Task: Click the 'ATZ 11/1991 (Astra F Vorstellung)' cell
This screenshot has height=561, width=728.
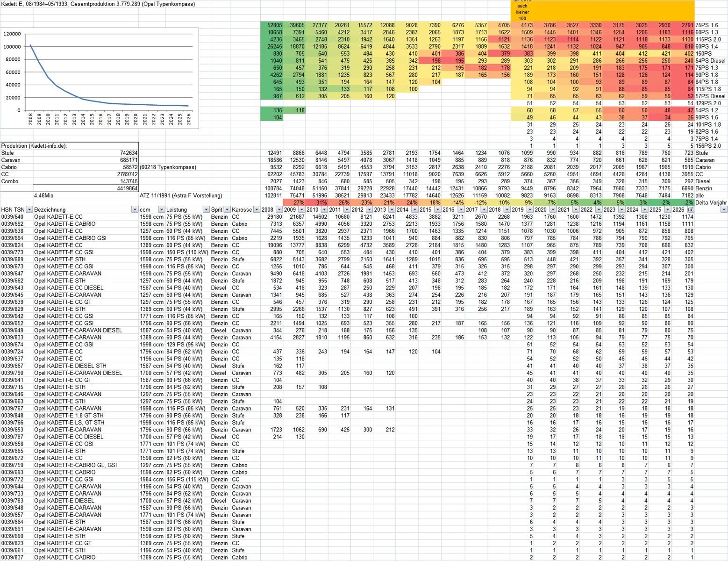Action: click(x=181, y=195)
